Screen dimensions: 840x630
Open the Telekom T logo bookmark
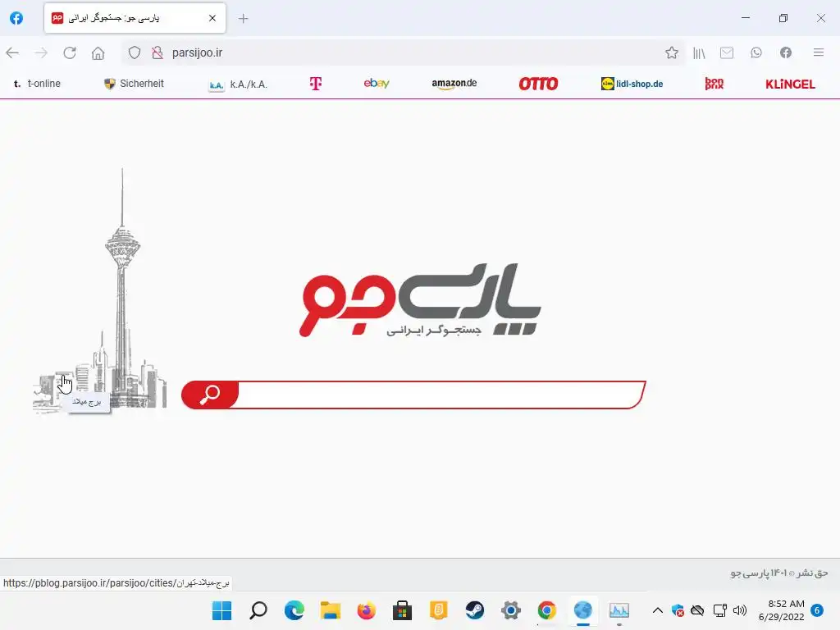[x=316, y=84]
